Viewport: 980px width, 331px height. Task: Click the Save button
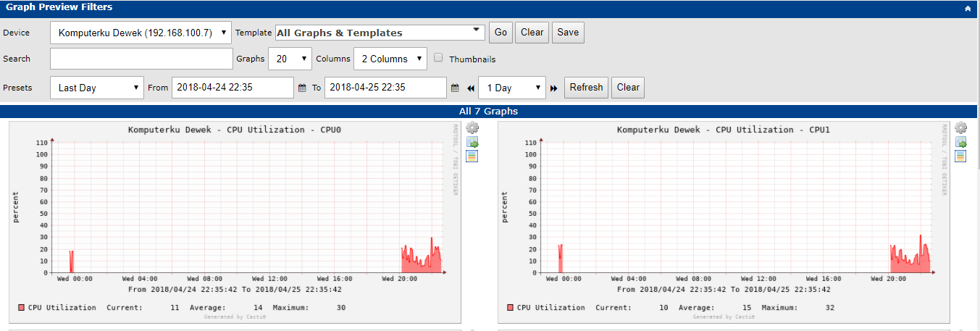tap(568, 33)
